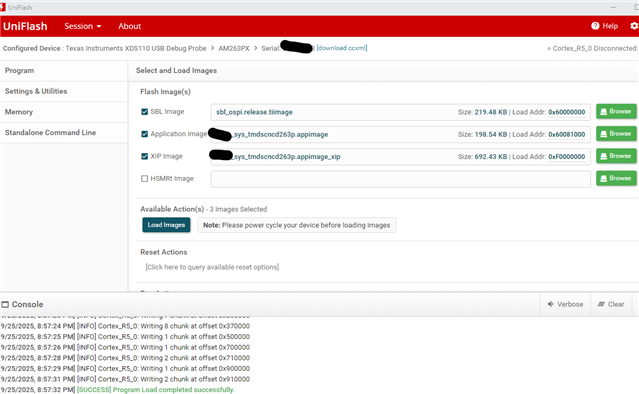The width and height of the screenshot is (639, 394).
Task: Click the Console panel header icon
Action: point(5,304)
